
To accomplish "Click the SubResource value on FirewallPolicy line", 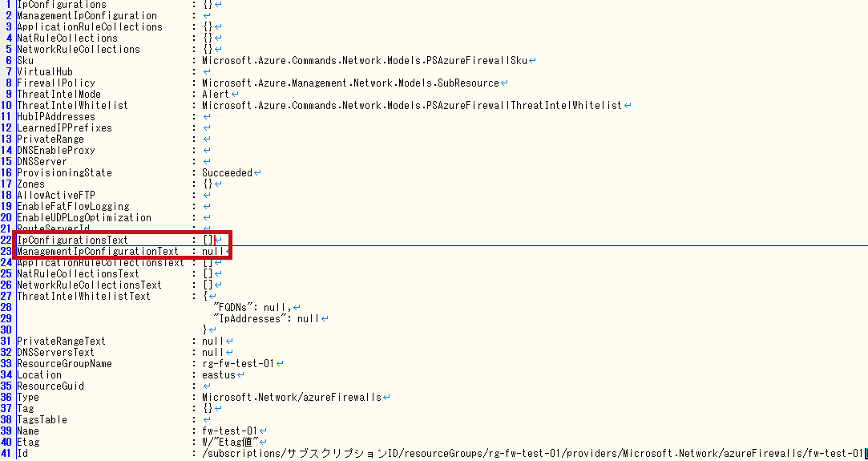I will click(350, 83).
